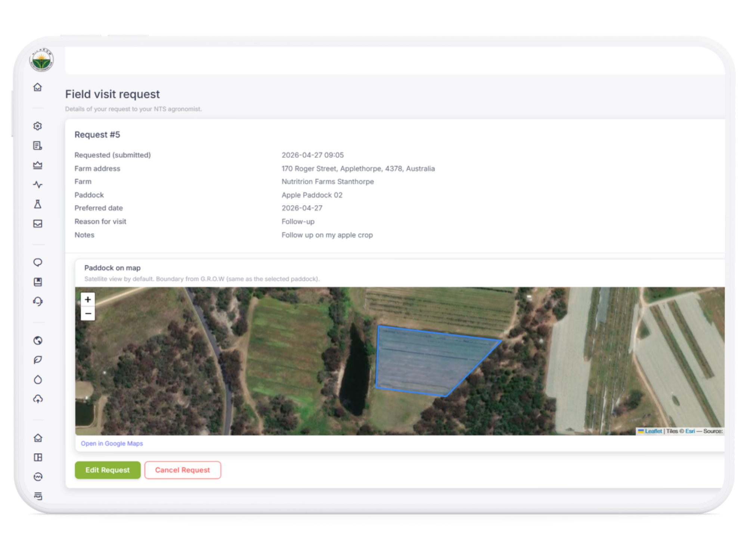The image size is (747, 560).
Task: Open the layout grid icon
Action: click(38, 457)
